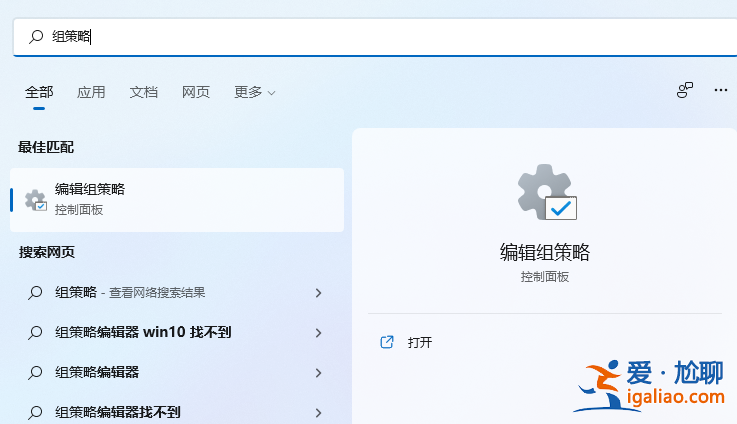
Task: Click the open-external icon beside 打开
Action: [387, 342]
